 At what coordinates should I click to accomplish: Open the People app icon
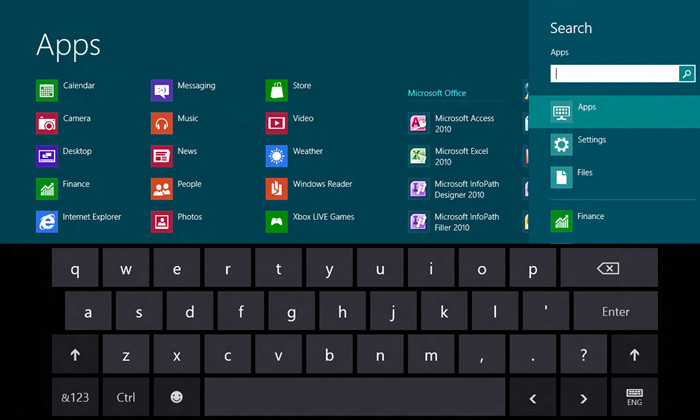tap(162, 189)
